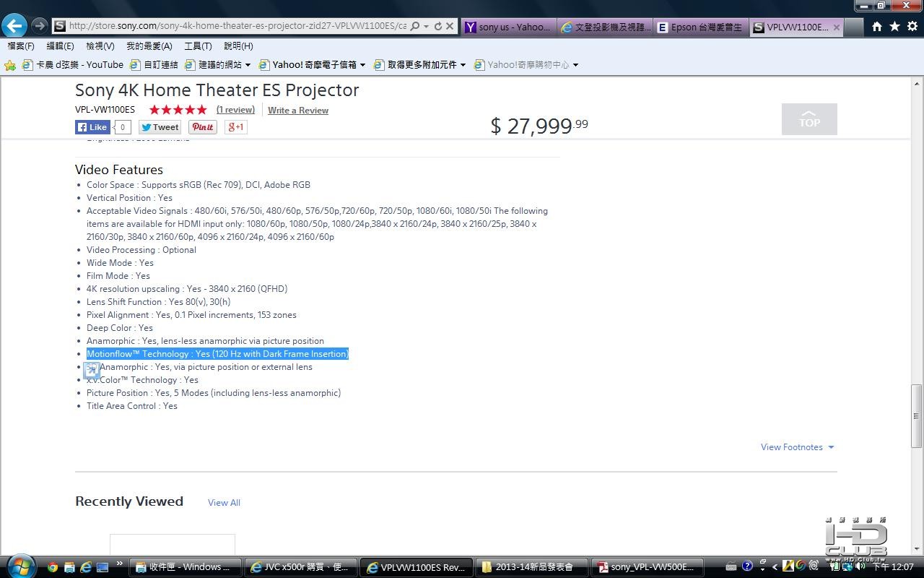Click Write a Review link
The width and height of the screenshot is (924, 578).
coord(298,111)
